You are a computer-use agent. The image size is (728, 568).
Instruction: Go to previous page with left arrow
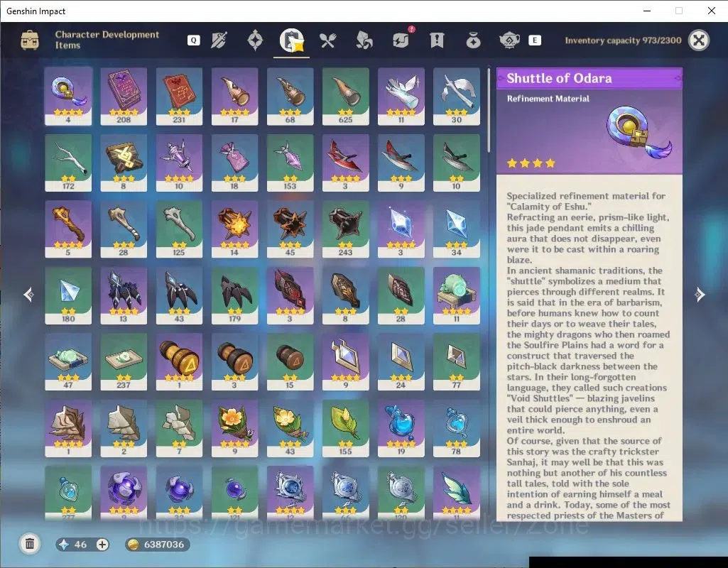(x=29, y=294)
